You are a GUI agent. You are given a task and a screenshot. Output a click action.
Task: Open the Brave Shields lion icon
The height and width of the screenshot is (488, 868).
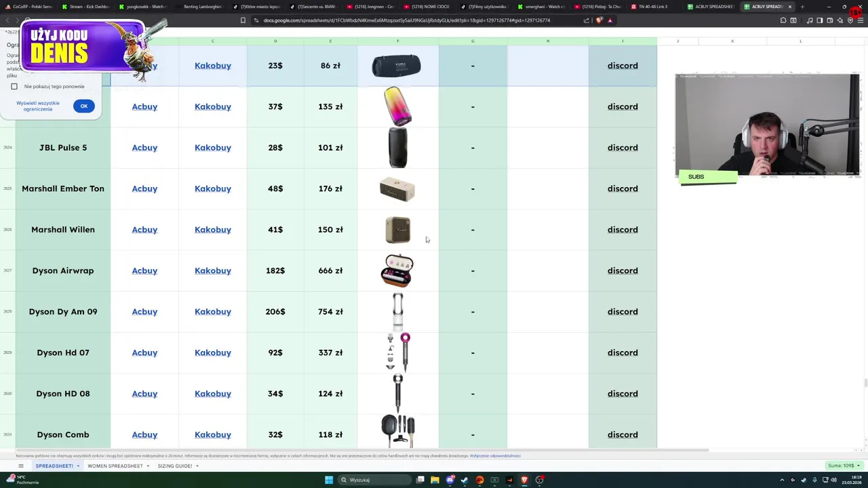click(599, 20)
